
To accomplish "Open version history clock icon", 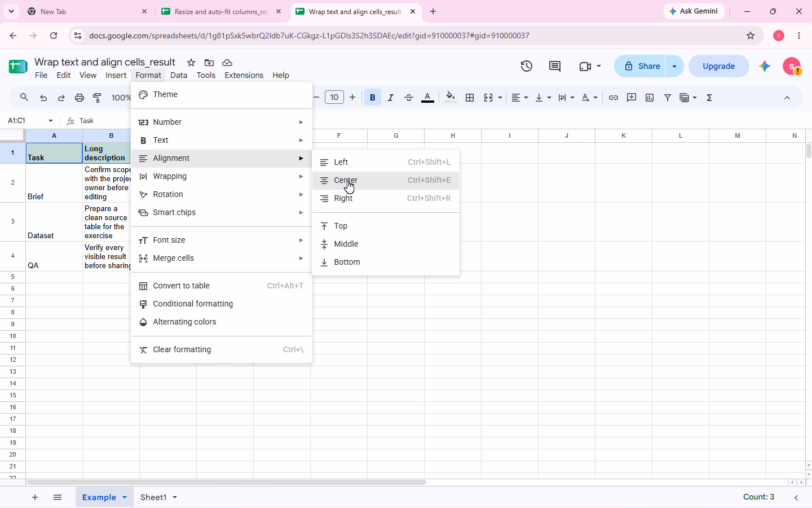I will pyautogui.click(x=527, y=66).
